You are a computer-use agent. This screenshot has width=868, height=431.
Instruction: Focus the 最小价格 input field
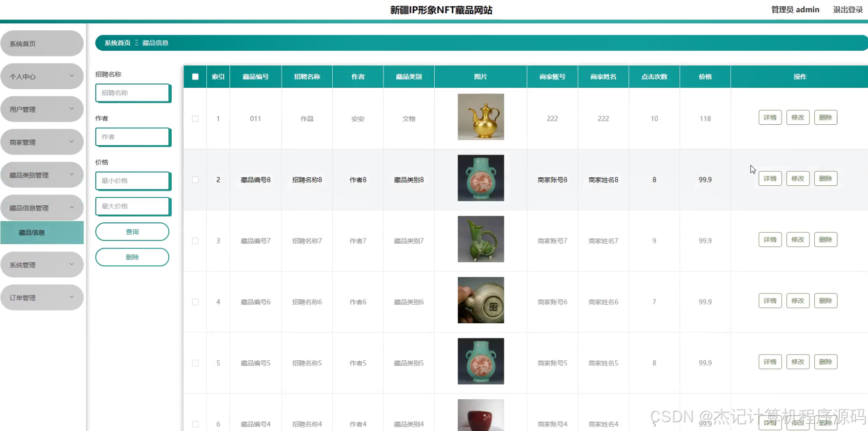click(x=133, y=180)
